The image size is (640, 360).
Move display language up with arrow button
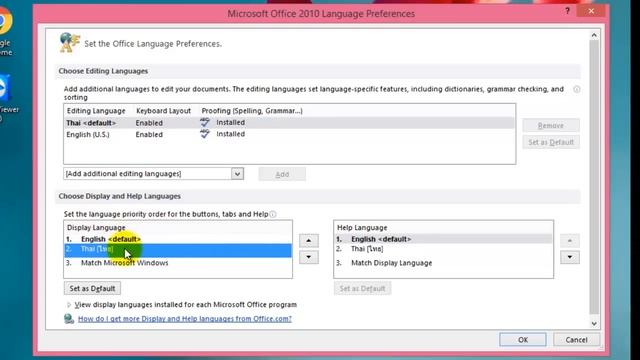click(309, 241)
